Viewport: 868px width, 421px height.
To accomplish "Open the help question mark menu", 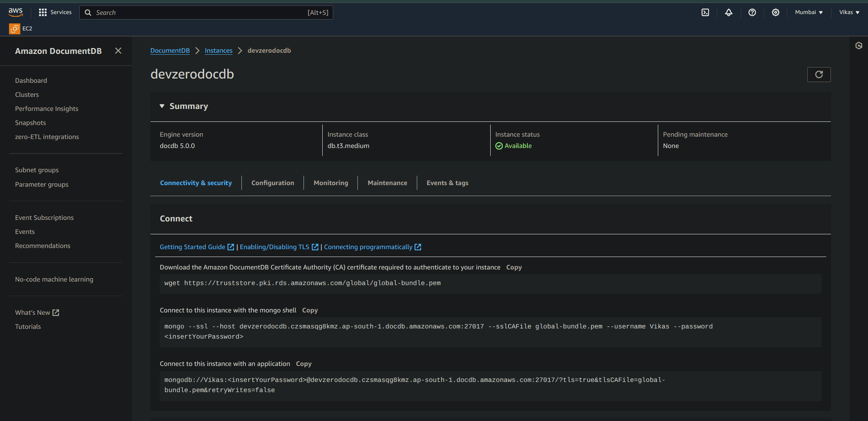I will point(752,12).
